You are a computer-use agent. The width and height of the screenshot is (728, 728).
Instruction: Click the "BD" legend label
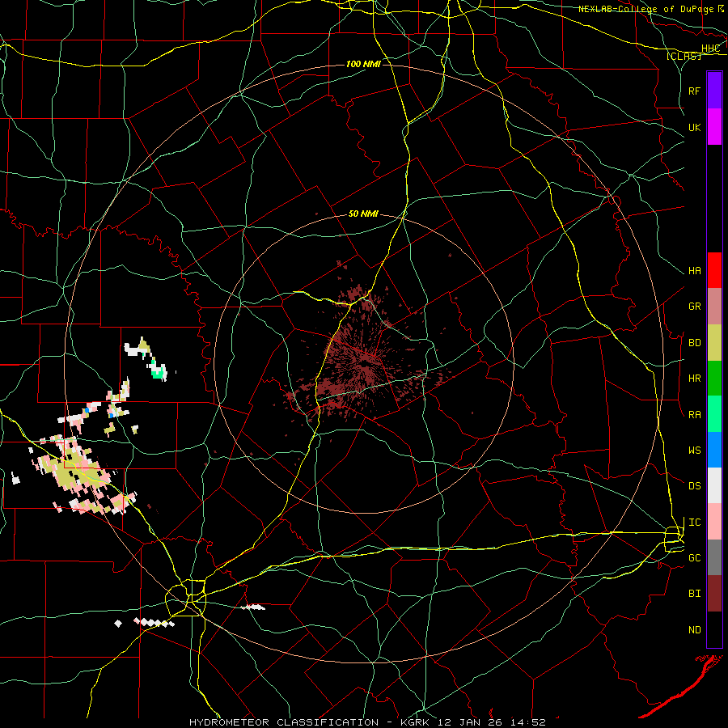pyautogui.click(x=694, y=343)
